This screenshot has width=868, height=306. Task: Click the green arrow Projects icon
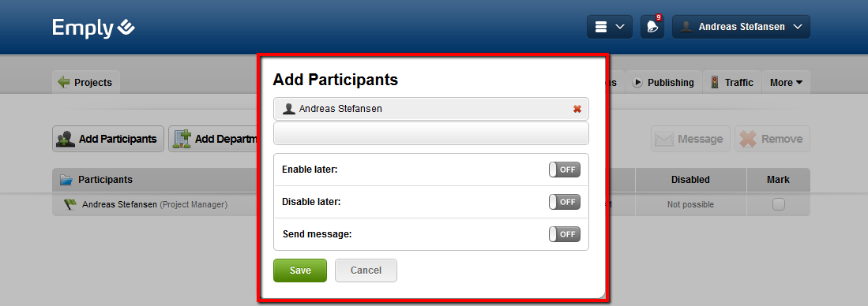coord(64,82)
